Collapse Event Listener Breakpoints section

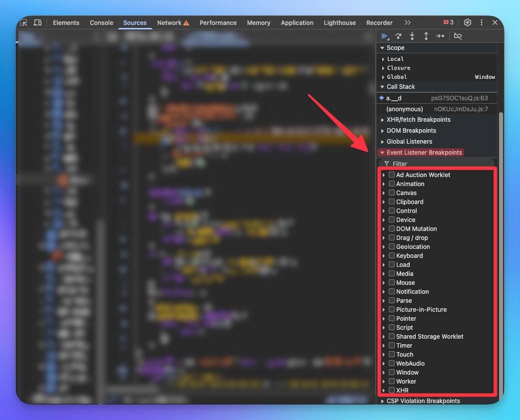382,153
